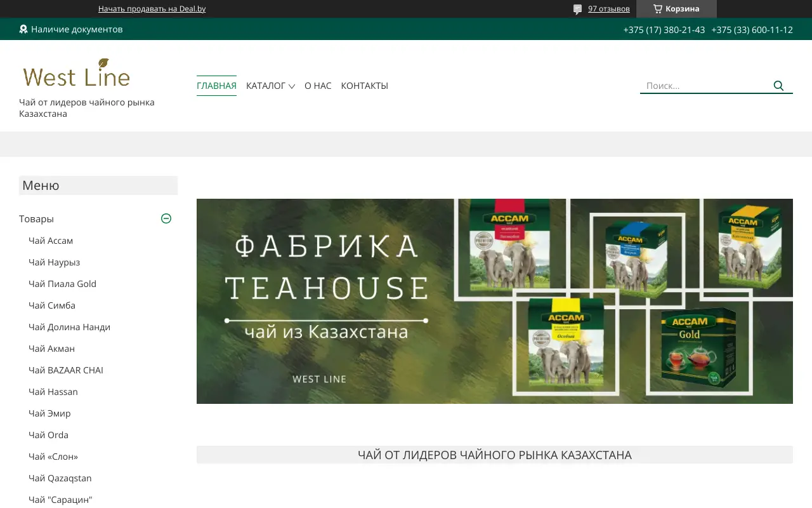Select the search magnifier icon
Screen dimensions: 812x508
point(778,85)
